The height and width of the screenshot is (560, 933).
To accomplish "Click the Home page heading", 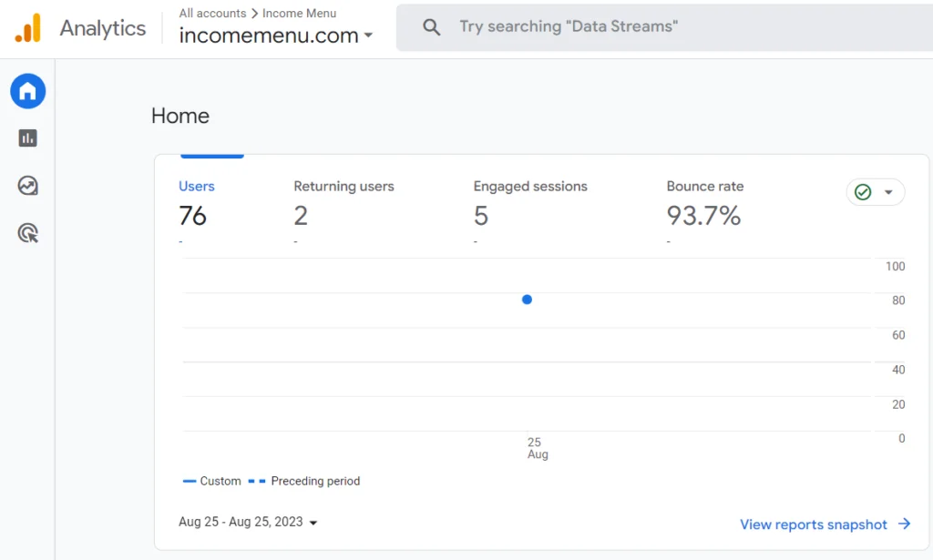I will 180,116.
